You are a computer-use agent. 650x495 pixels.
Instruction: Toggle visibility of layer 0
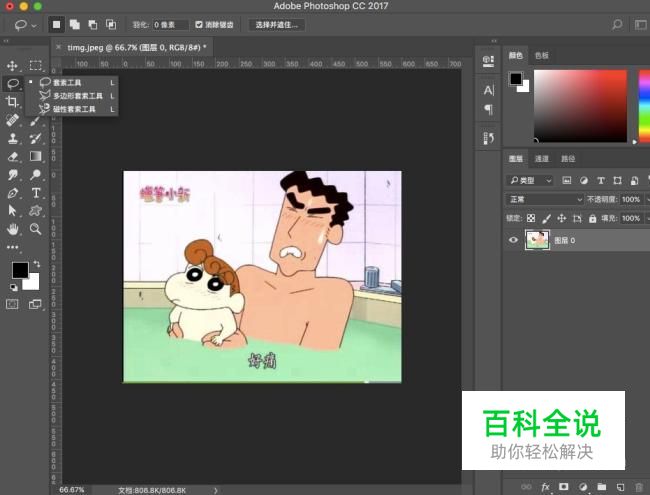(513, 240)
